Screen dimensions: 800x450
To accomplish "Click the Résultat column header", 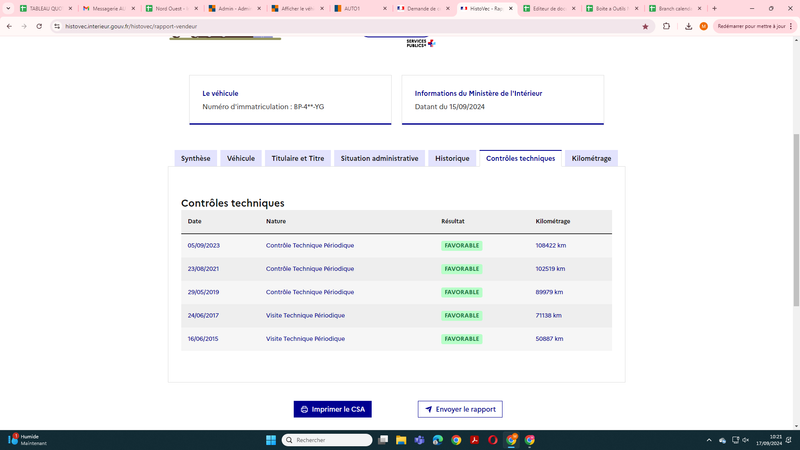I will 453,221.
